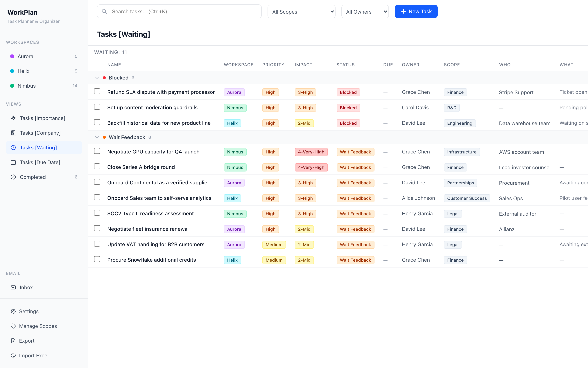
Task: Check the Set up content moderation guardrails checkbox
Action: pyautogui.click(x=97, y=107)
